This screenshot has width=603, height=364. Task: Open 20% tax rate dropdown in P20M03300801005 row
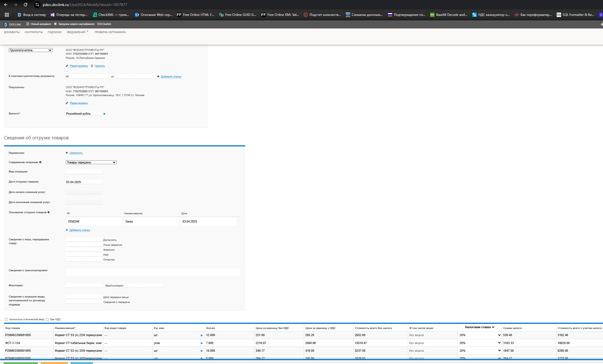pos(480,351)
